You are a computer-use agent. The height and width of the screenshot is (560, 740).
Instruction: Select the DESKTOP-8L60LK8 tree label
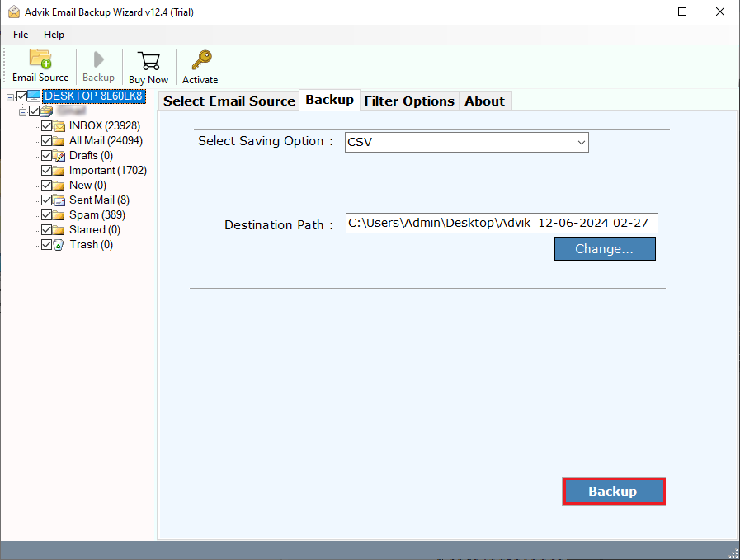pos(94,96)
